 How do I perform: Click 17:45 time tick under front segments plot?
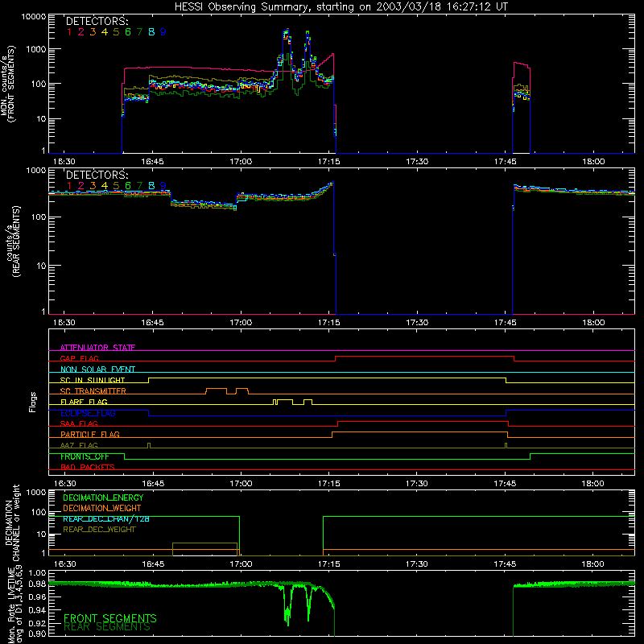[506, 162]
